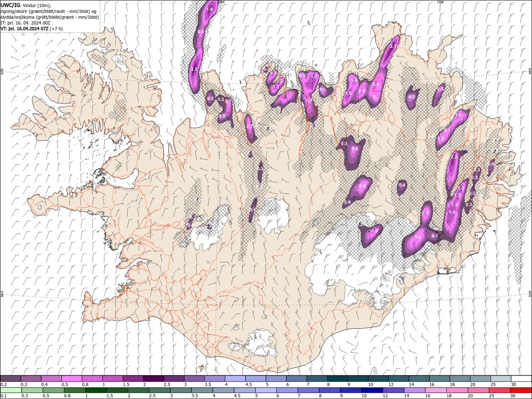Select the rain legend swatch labeled 2.5
Screen dimensions: 532x399
coord(159,390)
